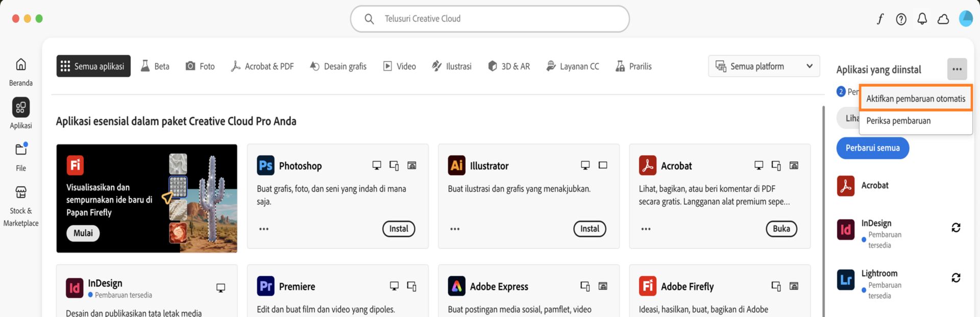Click Photoshop card desktop platform icon
Image resolution: width=980 pixels, height=317 pixels.
377,165
